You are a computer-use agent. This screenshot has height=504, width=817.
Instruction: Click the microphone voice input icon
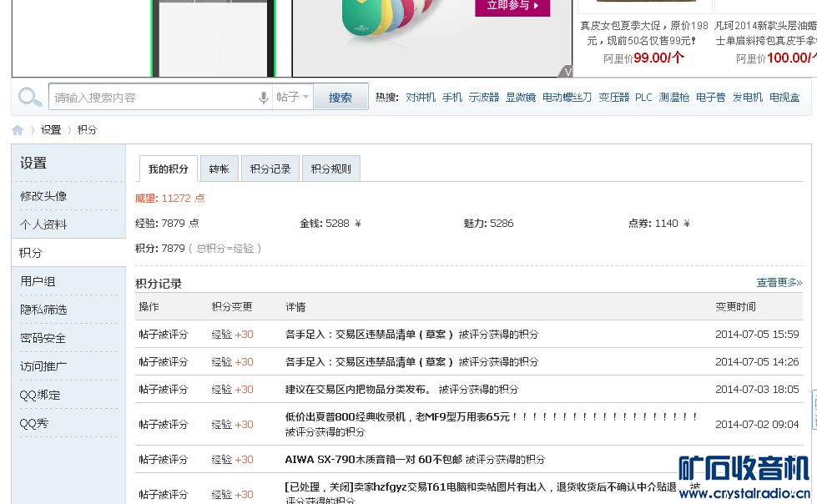click(x=264, y=98)
